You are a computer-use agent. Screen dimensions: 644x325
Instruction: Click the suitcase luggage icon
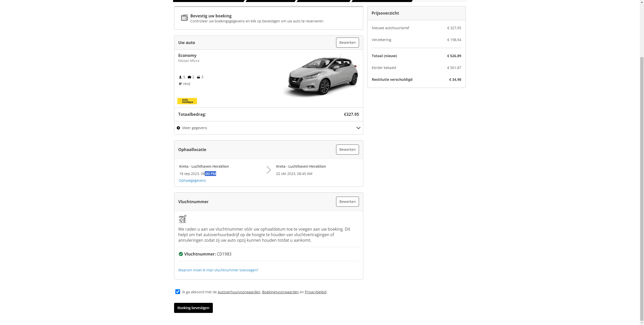click(x=189, y=77)
